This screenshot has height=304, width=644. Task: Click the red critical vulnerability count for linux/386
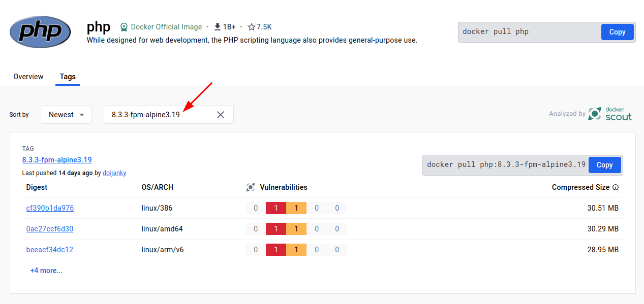point(276,208)
